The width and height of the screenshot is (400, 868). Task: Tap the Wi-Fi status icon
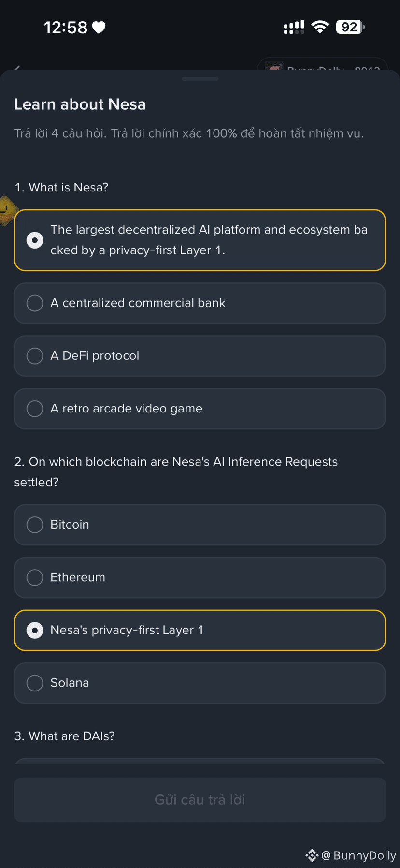(x=320, y=27)
